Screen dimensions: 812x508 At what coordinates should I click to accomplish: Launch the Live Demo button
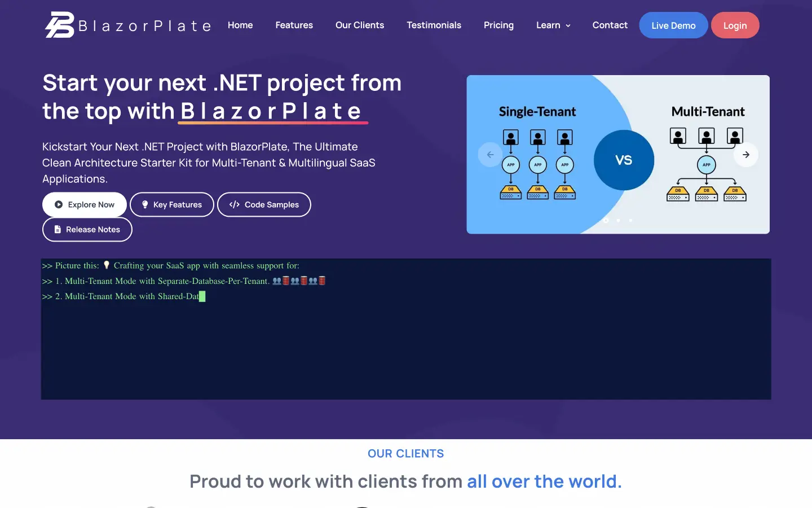(673, 25)
